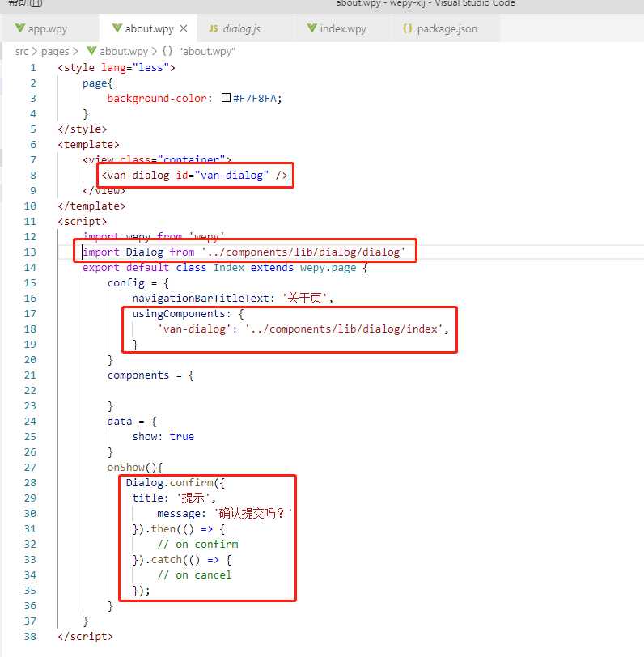Click Dialog.confirm call on line 28
Viewport: 644px width, 657px height.
[x=175, y=483]
